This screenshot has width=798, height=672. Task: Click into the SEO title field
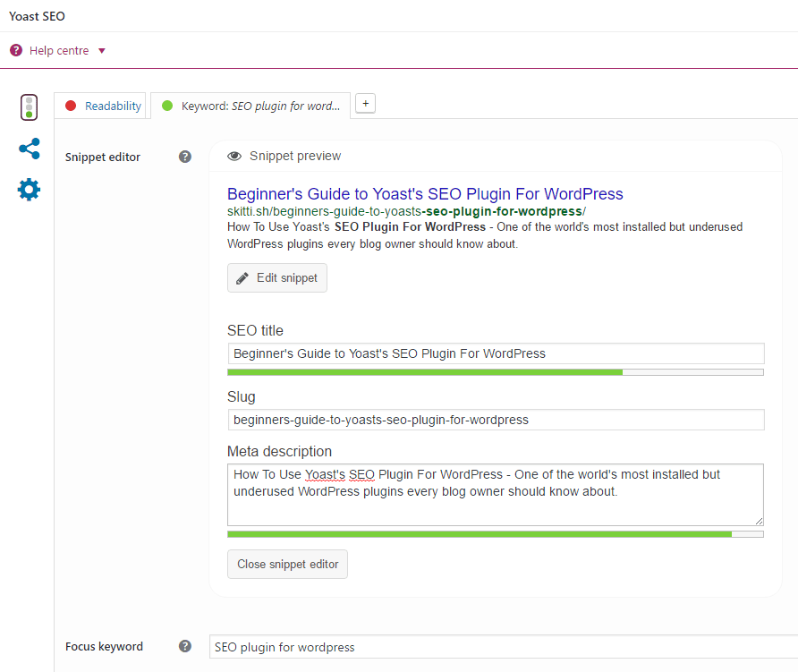(x=496, y=353)
